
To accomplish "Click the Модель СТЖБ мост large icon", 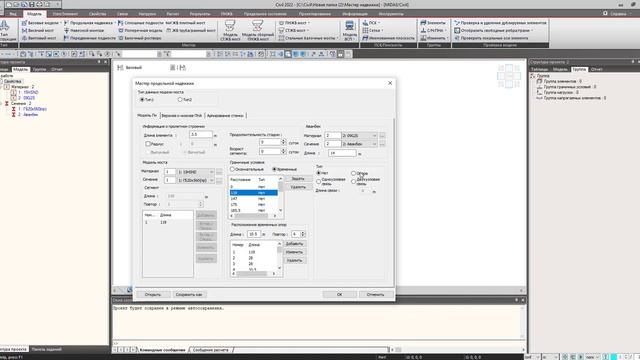I will pos(230,30).
